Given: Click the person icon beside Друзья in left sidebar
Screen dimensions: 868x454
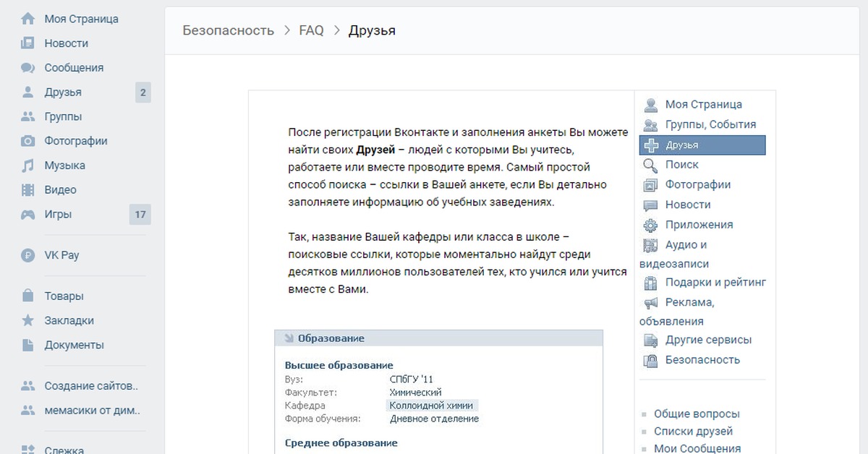Looking at the screenshot, I should 27,92.
